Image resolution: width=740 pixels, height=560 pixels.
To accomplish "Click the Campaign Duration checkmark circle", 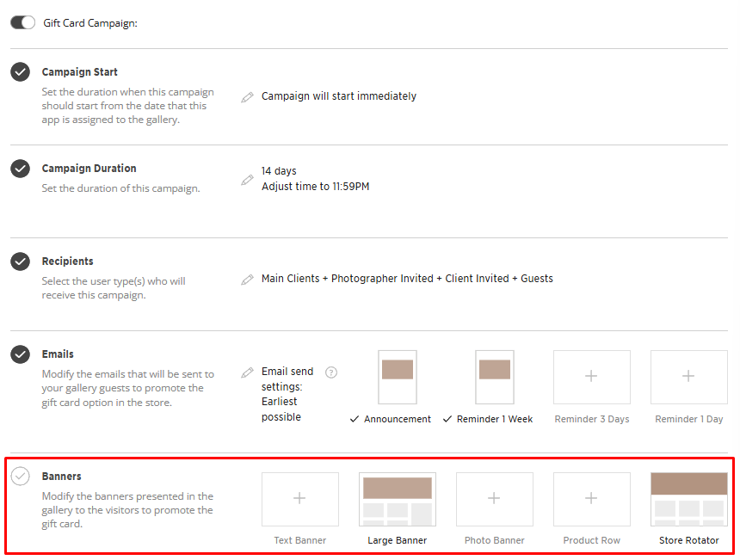I will (x=21, y=169).
